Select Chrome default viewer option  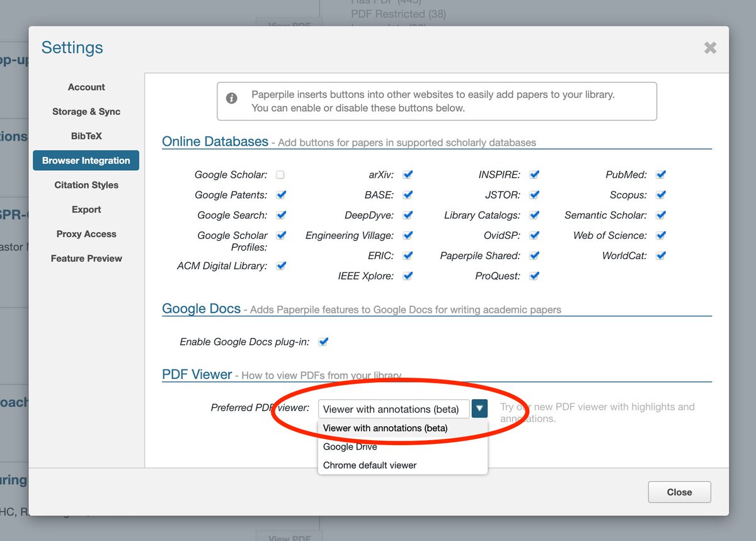click(403, 465)
